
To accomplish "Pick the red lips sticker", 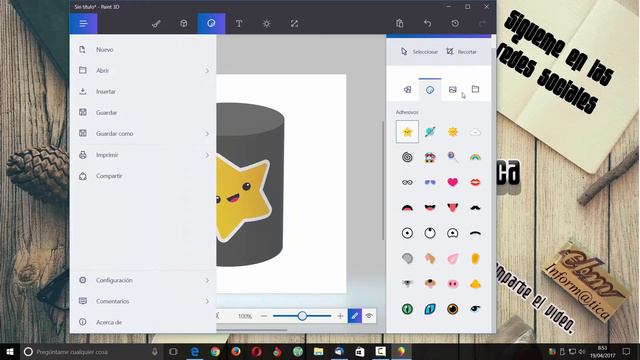I will [x=476, y=182].
